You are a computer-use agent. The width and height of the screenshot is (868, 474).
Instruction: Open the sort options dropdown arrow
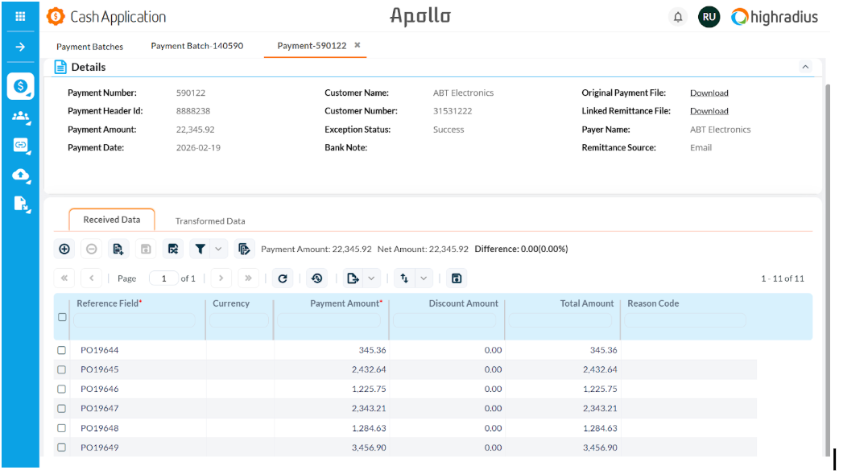(x=424, y=278)
